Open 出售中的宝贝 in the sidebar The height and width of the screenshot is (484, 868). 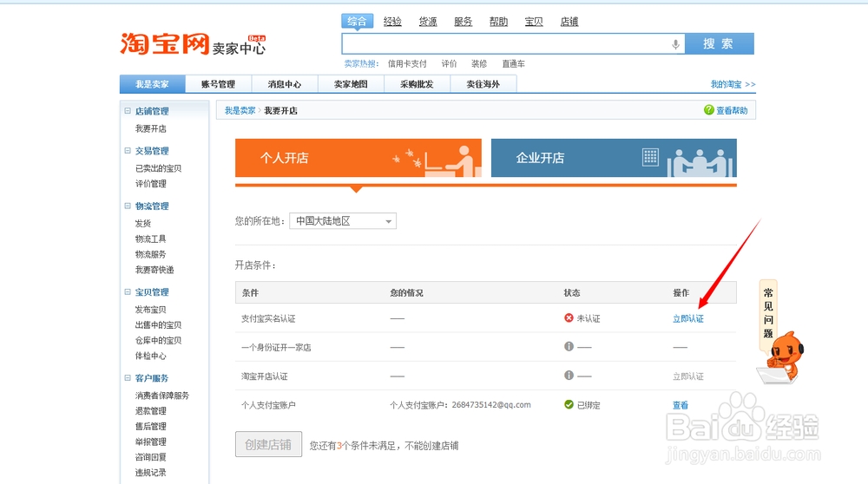(158, 324)
